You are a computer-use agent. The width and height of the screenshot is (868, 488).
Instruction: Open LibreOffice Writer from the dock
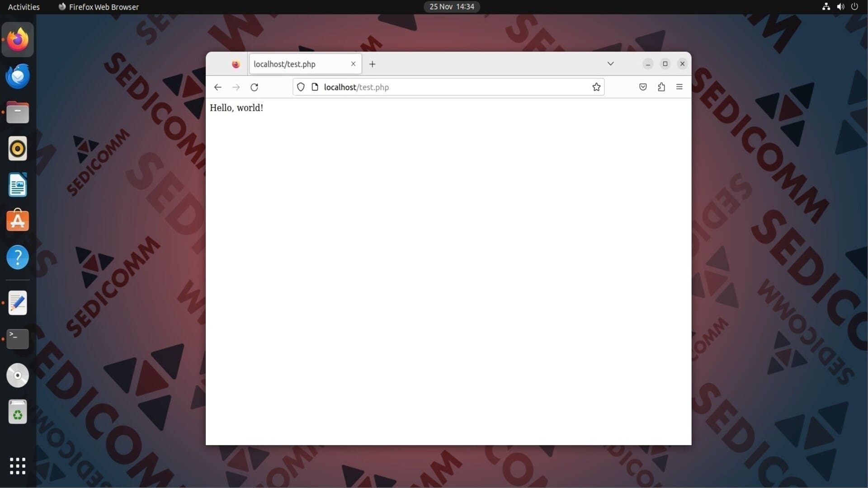click(x=18, y=185)
